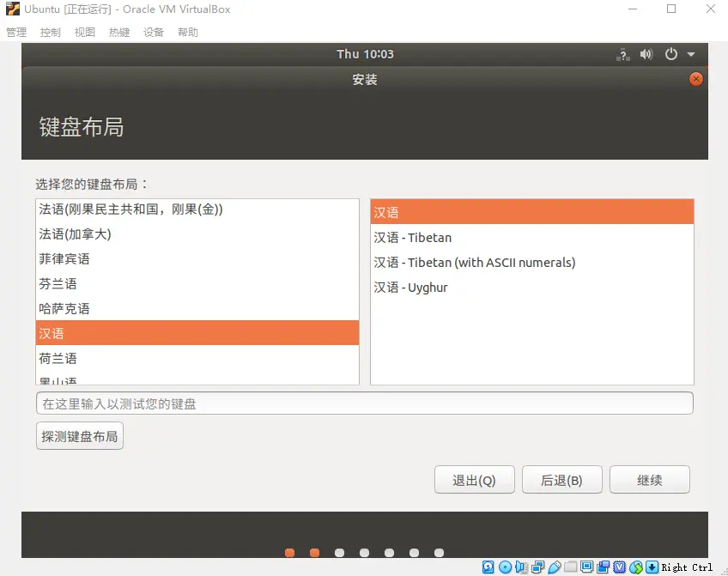Screen dimensions: 728x576
Task: Click the 探测键盘布局 button
Action: 79,436
